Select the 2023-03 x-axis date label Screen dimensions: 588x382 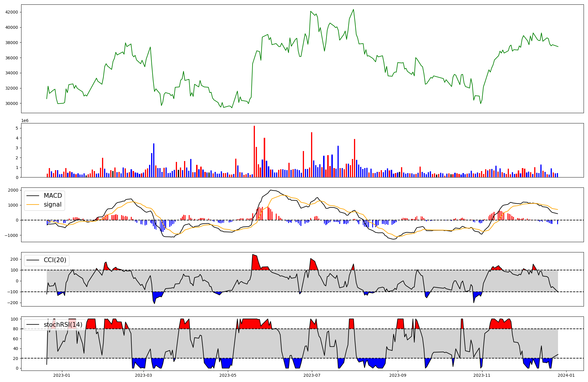(x=143, y=375)
